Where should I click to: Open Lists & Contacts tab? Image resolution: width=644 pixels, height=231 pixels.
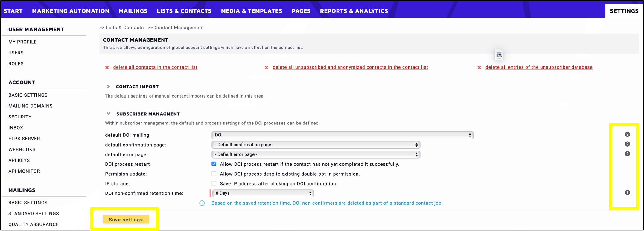(x=184, y=11)
